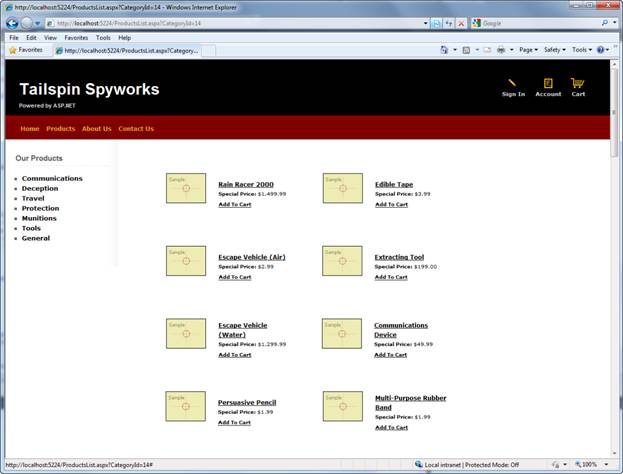Add Rain Racer 2000 to cart
Screen dimensions: 623x474
235,204
